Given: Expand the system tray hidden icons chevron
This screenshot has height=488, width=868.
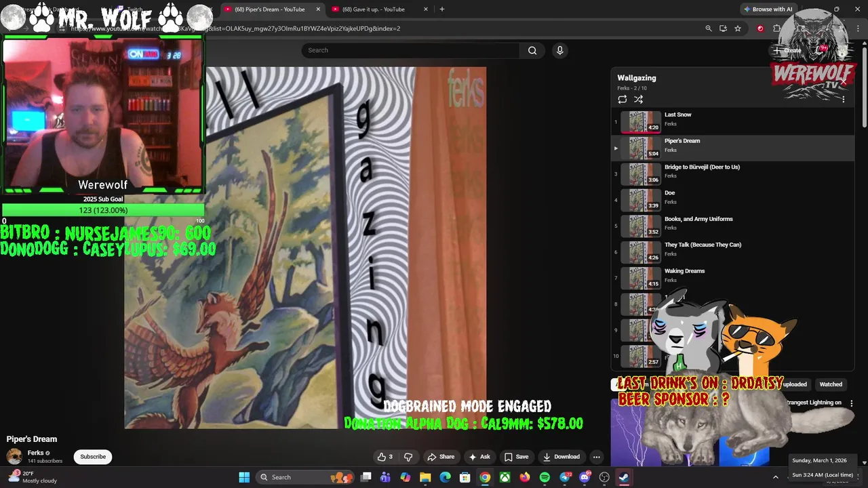Looking at the screenshot, I should pos(776,477).
